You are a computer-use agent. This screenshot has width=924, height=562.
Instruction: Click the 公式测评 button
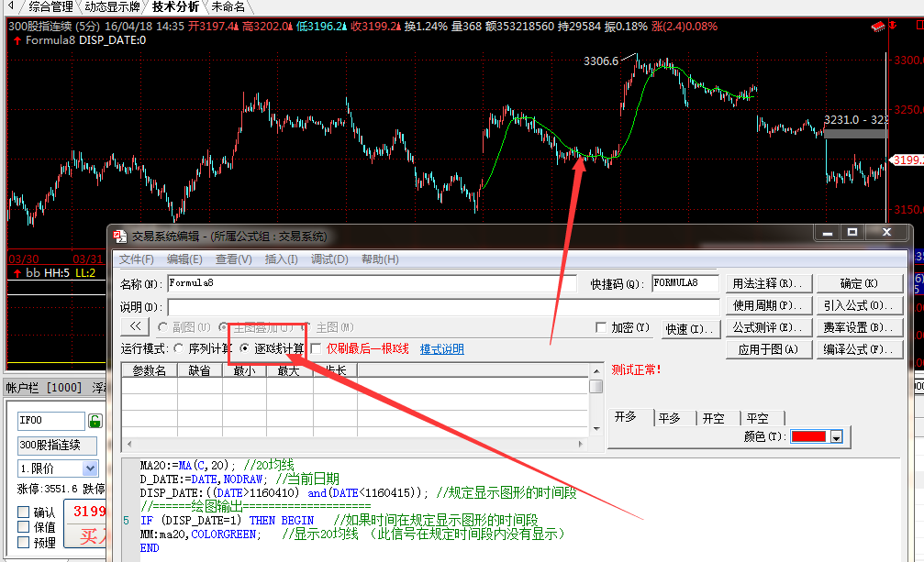coord(769,327)
